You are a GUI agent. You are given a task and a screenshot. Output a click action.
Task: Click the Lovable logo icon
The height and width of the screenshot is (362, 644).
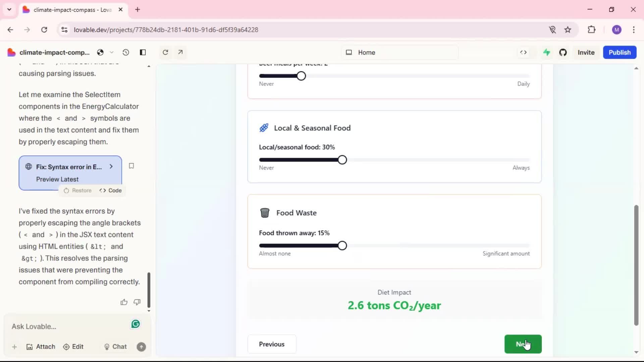click(11, 52)
